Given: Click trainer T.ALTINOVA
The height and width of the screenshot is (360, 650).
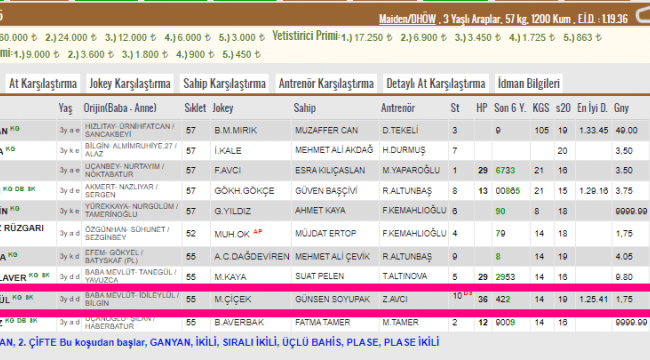Looking at the screenshot, I should pos(405,276).
